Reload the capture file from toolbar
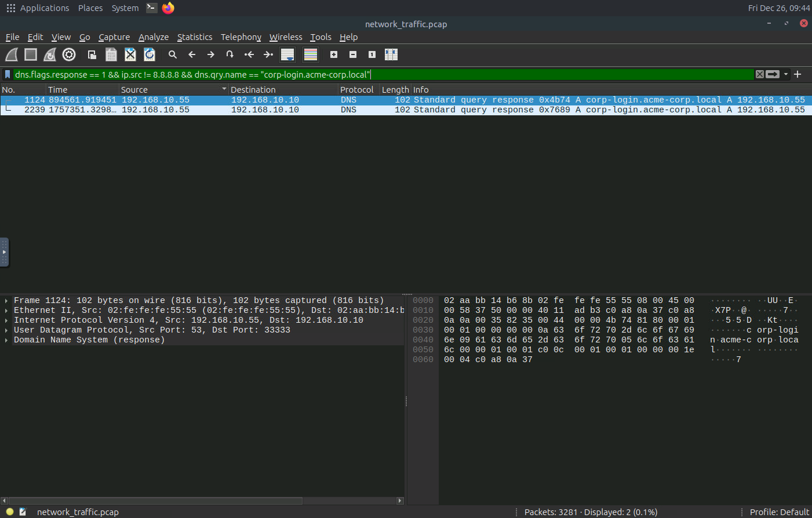Image resolution: width=812 pixels, height=518 pixels. point(150,54)
